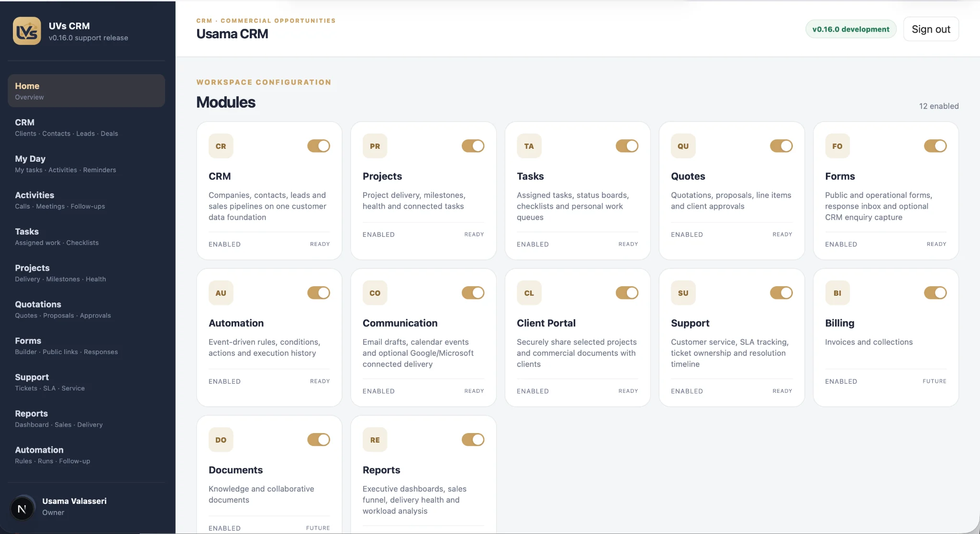Select Quotations in the sidebar
Viewport: 980px width, 534px height.
click(x=86, y=309)
